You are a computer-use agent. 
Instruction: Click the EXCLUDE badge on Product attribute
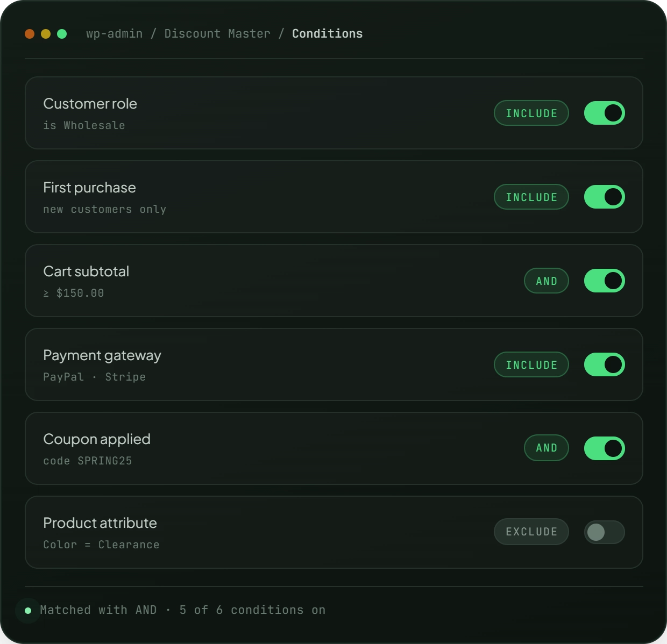[x=531, y=532]
